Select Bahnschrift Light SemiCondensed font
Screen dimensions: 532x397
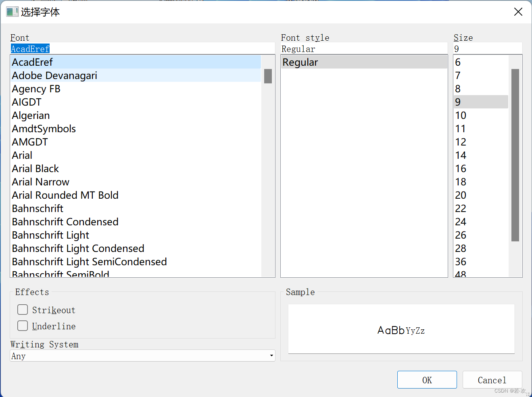click(x=136, y=262)
